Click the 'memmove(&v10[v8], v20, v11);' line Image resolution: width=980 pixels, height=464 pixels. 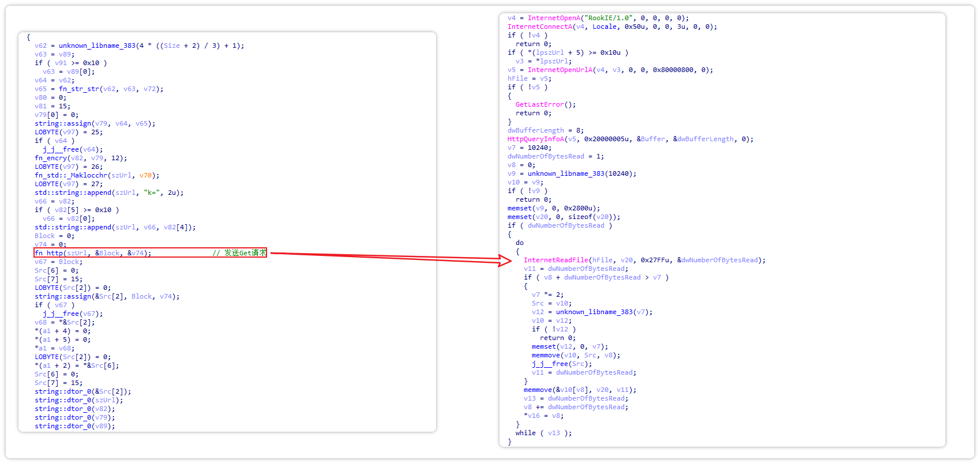pos(580,390)
